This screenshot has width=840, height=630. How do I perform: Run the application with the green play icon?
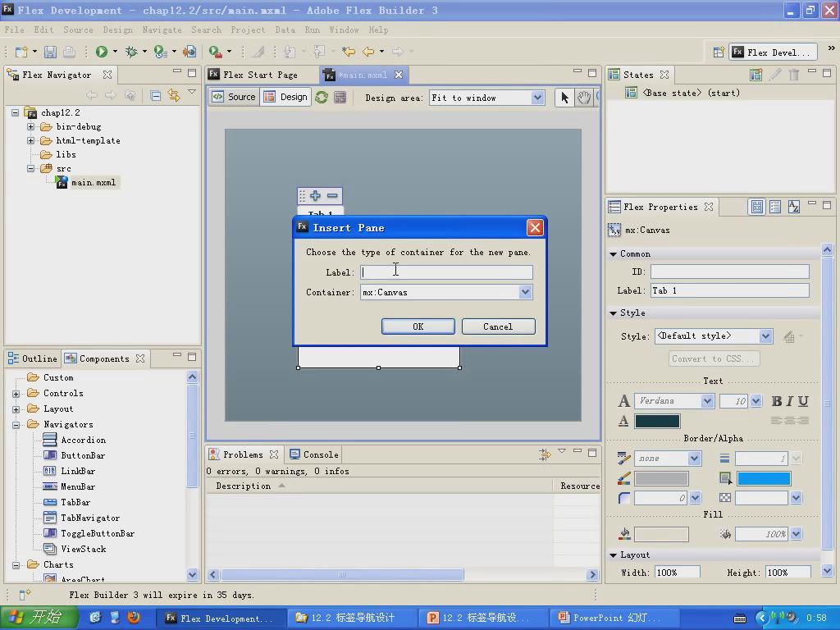[101, 52]
